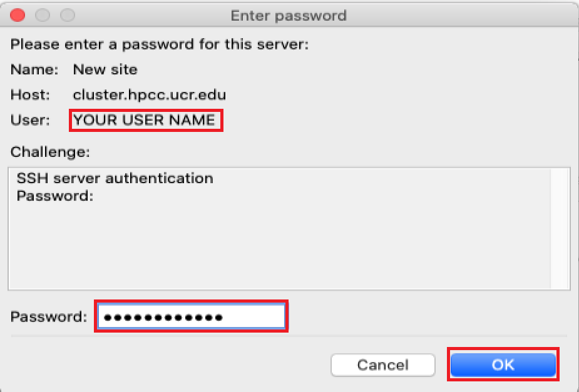Screen dimensions: 579x392
Task: Click the OK button
Action: tap(503, 364)
